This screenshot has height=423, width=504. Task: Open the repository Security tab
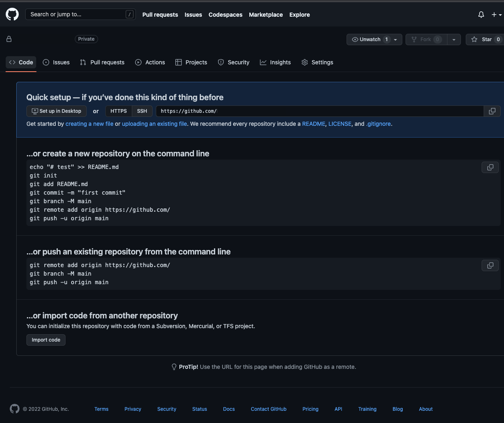click(x=233, y=62)
